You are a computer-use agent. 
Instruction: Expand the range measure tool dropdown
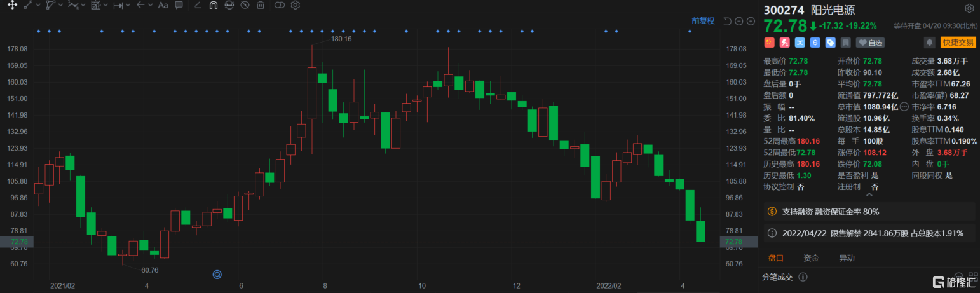pos(128,5)
